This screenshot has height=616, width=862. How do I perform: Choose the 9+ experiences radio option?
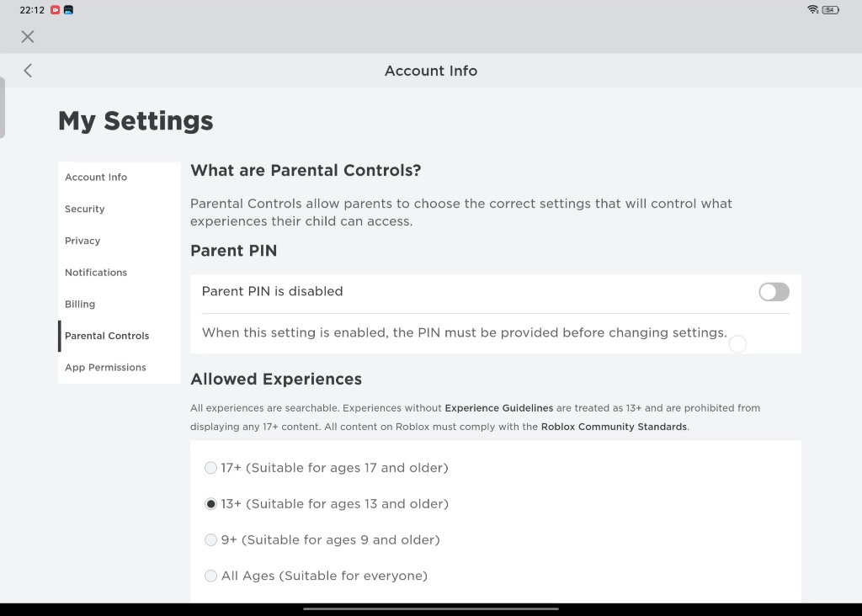(211, 540)
